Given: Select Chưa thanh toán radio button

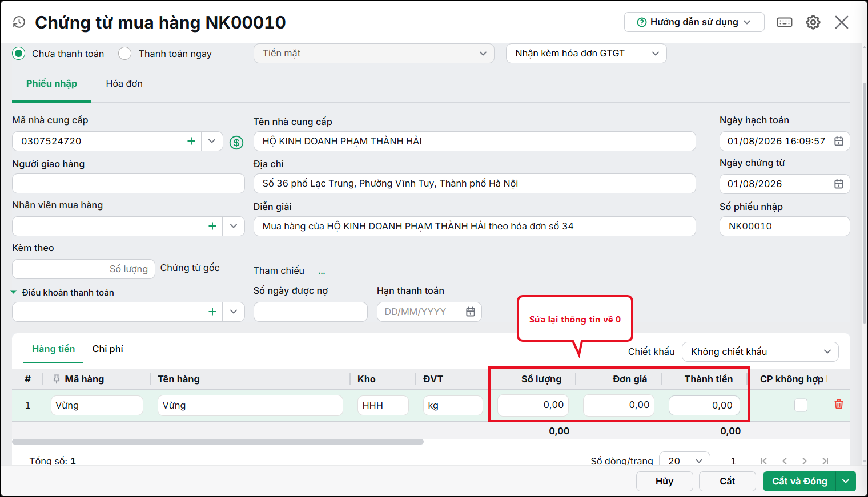Looking at the screenshot, I should [19, 54].
